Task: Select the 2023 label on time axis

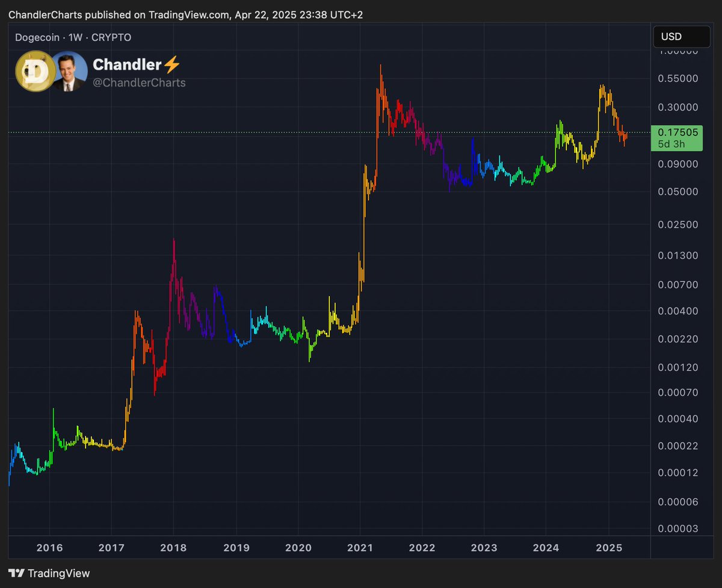Action: (484, 548)
